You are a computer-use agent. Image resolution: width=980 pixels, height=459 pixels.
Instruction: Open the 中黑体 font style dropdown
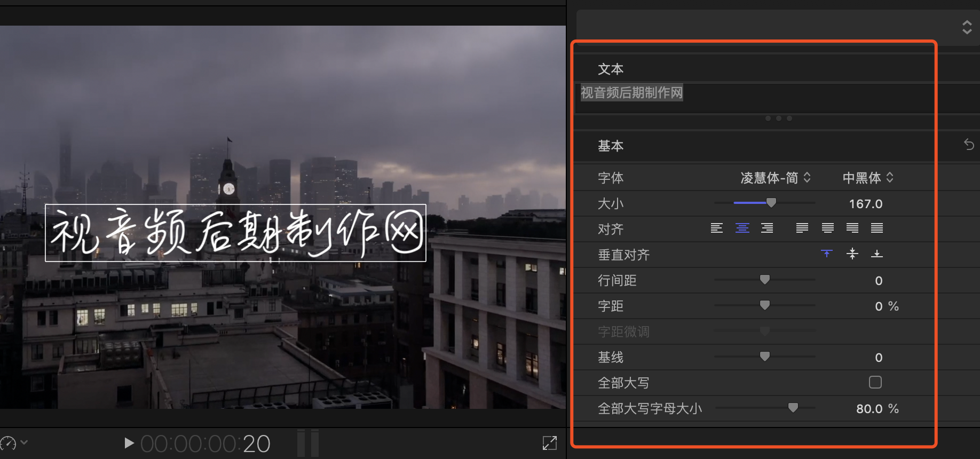tap(868, 178)
